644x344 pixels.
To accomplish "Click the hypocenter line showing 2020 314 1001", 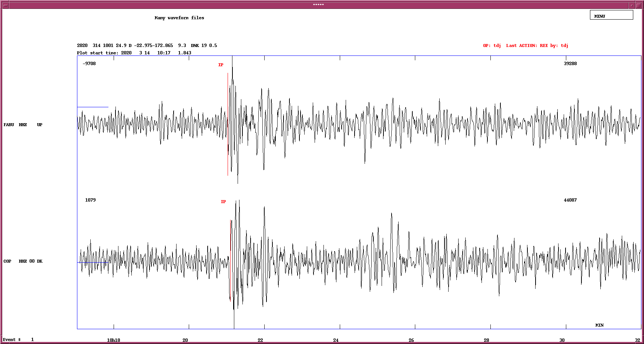I will (x=146, y=45).
